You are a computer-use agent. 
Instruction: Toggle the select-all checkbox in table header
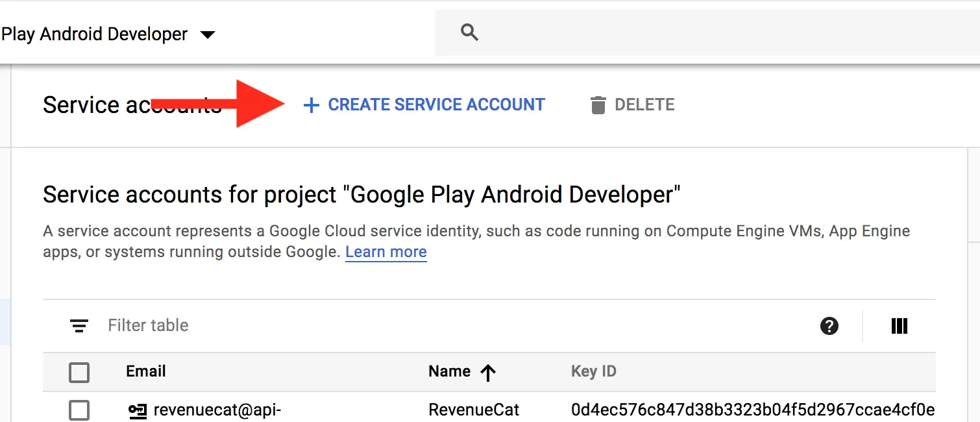[x=79, y=373]
